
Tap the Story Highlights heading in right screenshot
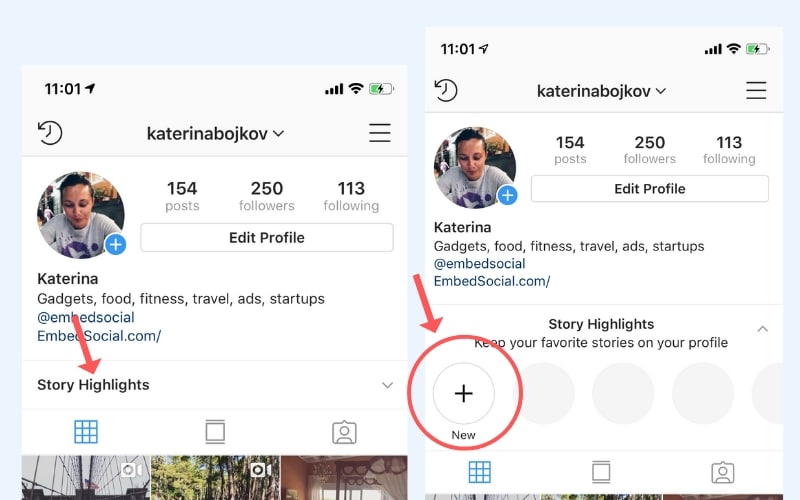click(601, 324)
